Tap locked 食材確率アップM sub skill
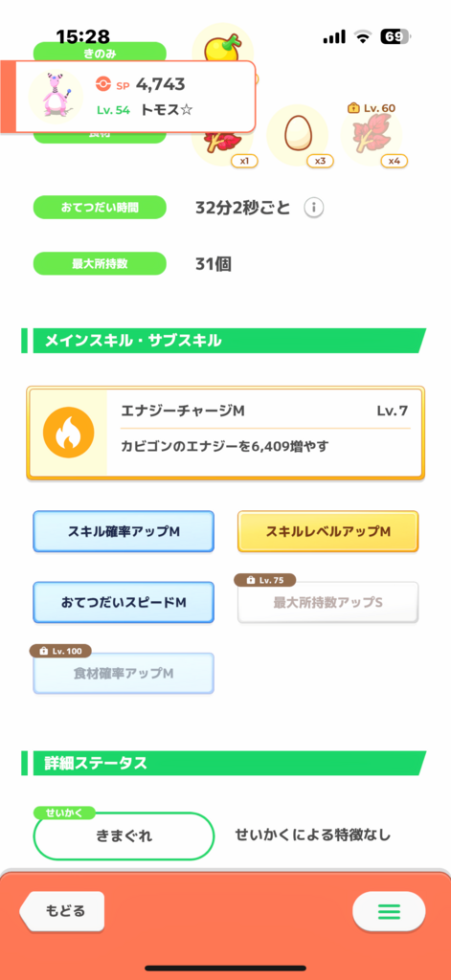Image resolution: width=451 pixels, height=980 pixels. point(124,673)
